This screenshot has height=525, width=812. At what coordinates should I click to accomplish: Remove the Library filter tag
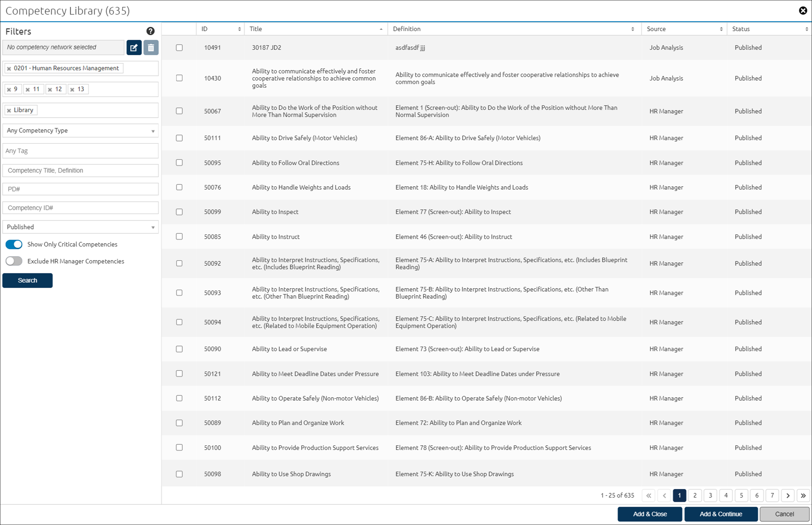coord(9,110)
